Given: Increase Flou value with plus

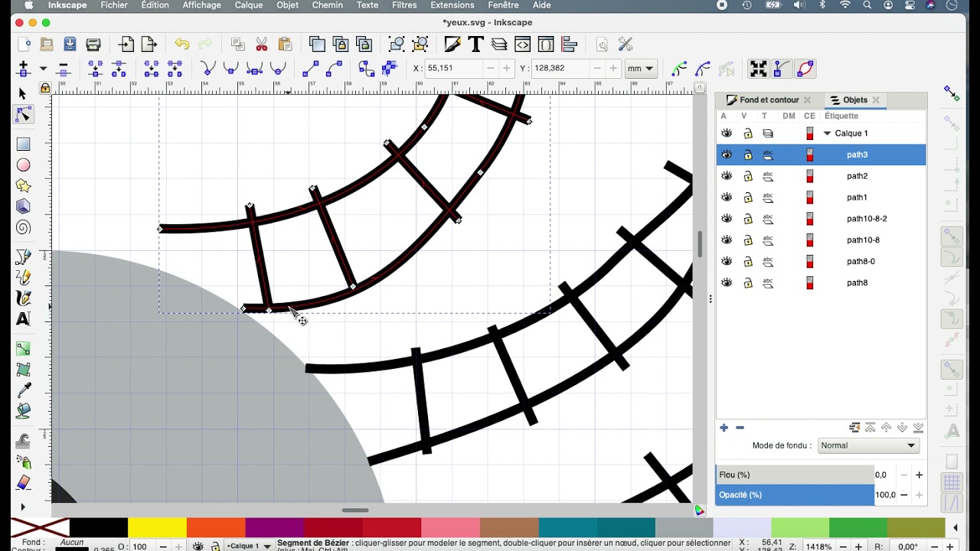Looking at the screenshot, I should [920, 475].
